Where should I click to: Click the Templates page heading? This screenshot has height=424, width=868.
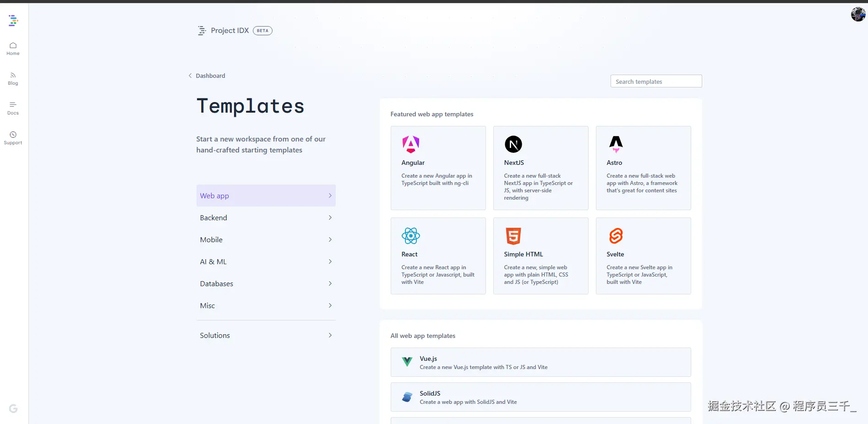point(251,106)
